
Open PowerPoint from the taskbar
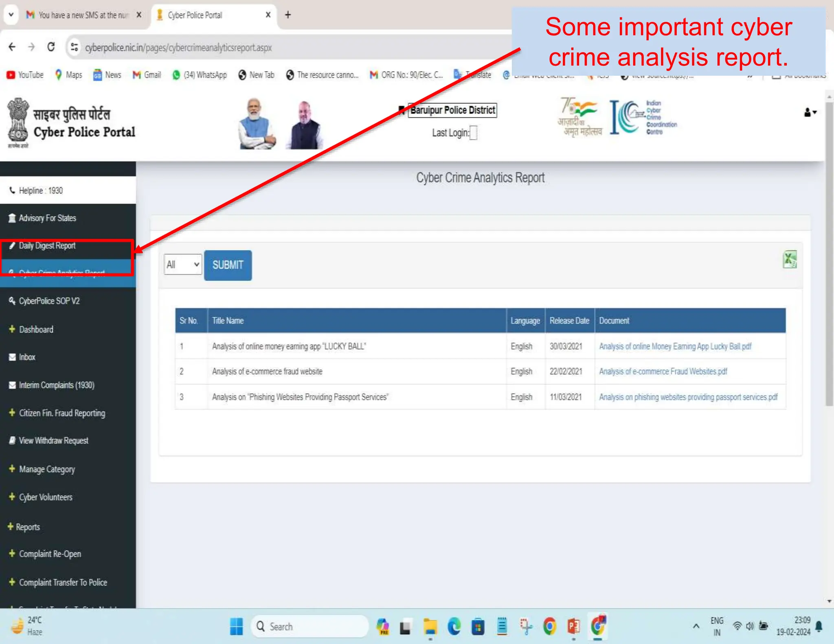point(573,626)
